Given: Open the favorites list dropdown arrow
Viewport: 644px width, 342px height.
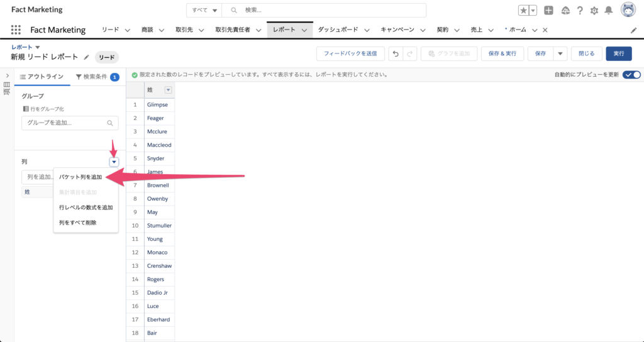Looking at the screenshot, I should click(533, 11).
